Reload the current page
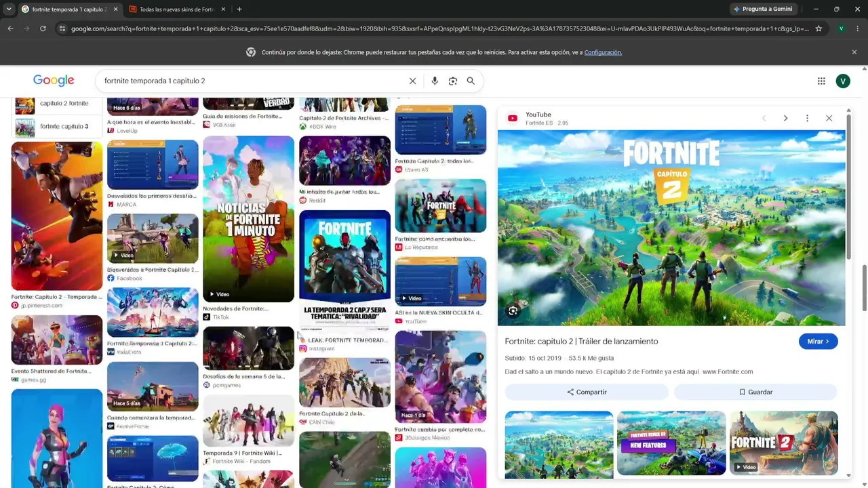Image resolution: width=868 pixels, height=488 pixels. (43, 28)
